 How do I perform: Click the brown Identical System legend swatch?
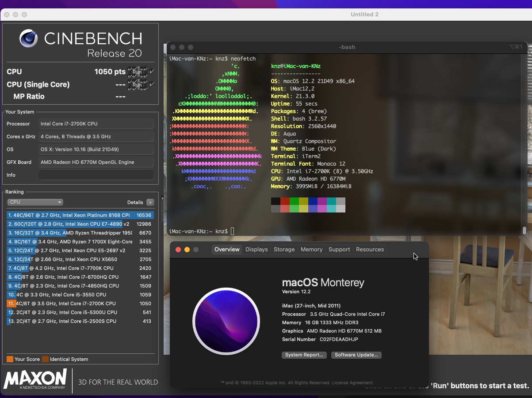click(x=45, y=359)
